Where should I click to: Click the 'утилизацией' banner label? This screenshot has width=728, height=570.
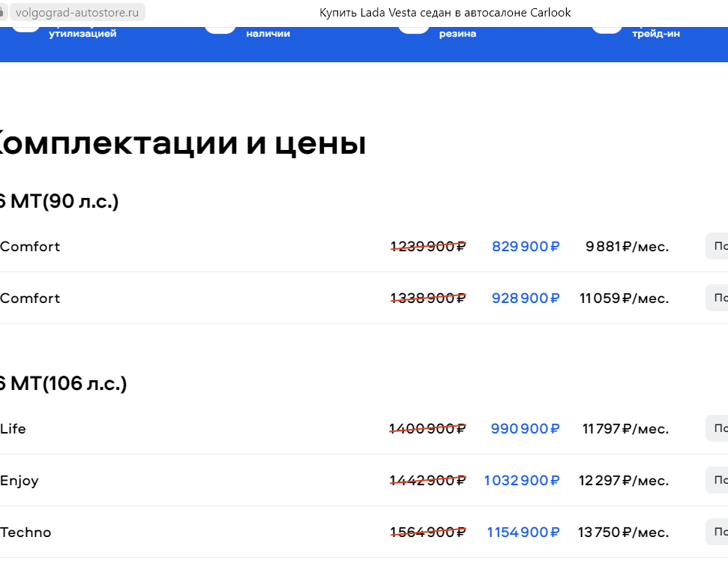point(82,34)
